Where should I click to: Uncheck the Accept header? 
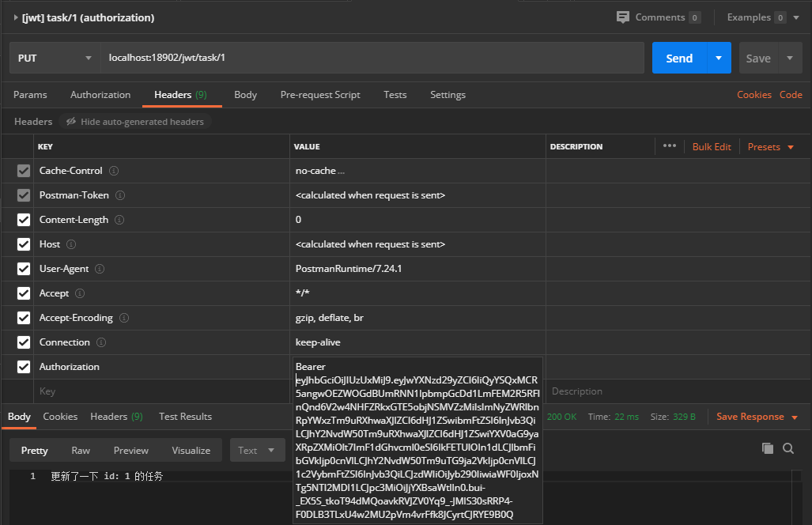[x=24, y=293]
